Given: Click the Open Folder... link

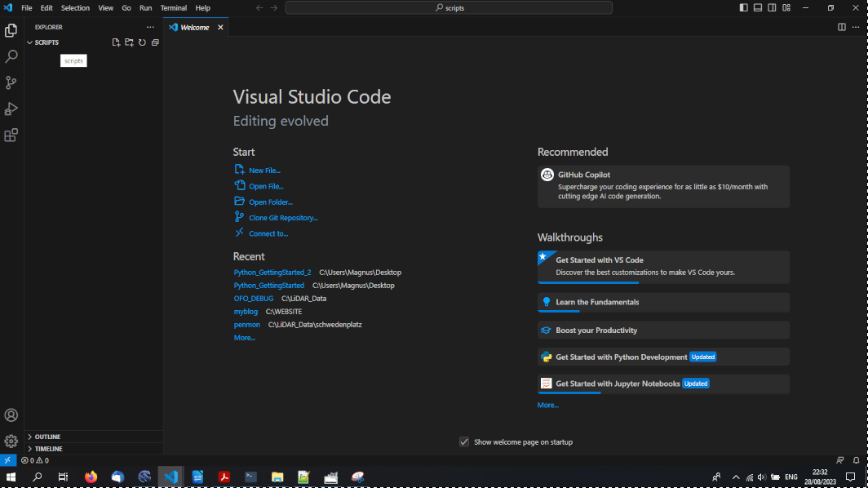Looking at the screenshot, I should click(x=271, y=202).
